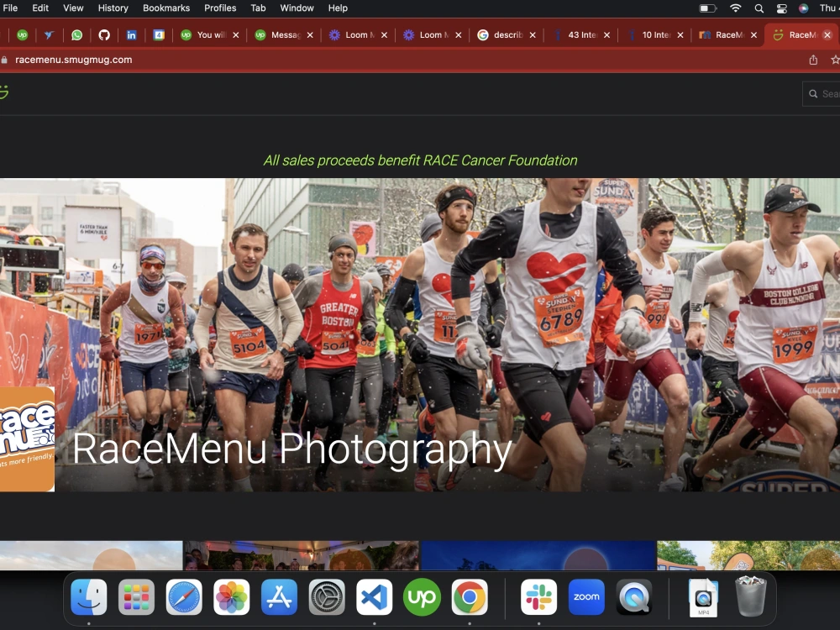
Task: Open QuickTime Player in Dock
Action: [x=634, y=596]
